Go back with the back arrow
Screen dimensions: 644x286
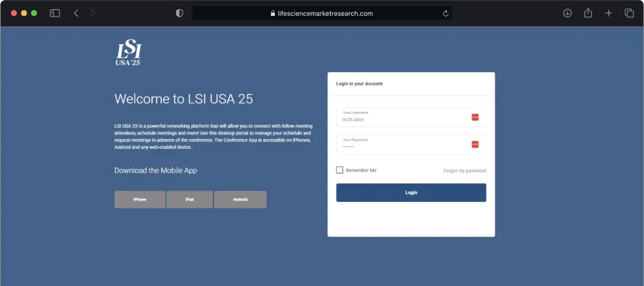tap(76, 13)
